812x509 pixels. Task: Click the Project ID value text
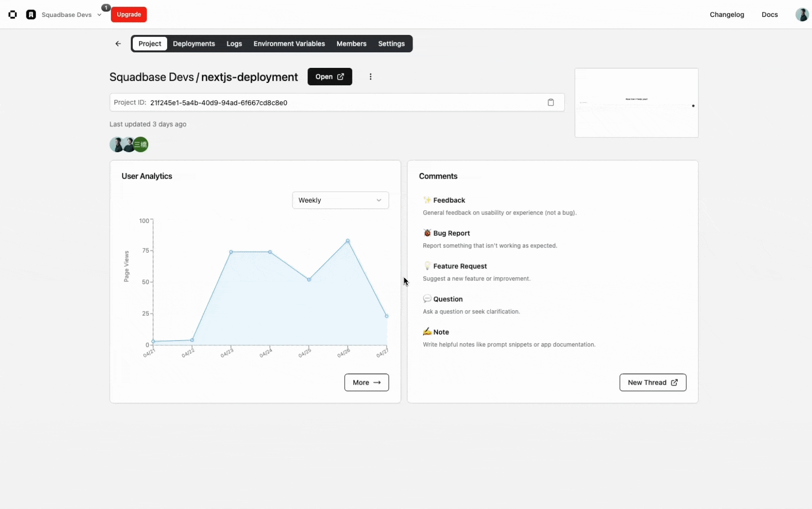pyautogui.click(x=219, y=103)
